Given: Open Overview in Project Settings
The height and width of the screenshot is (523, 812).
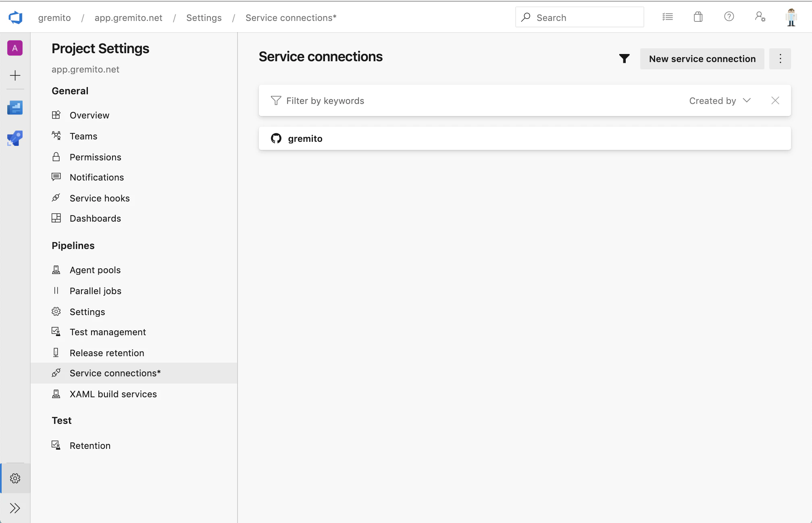Looking at the screenshot, I should (134, 115).
